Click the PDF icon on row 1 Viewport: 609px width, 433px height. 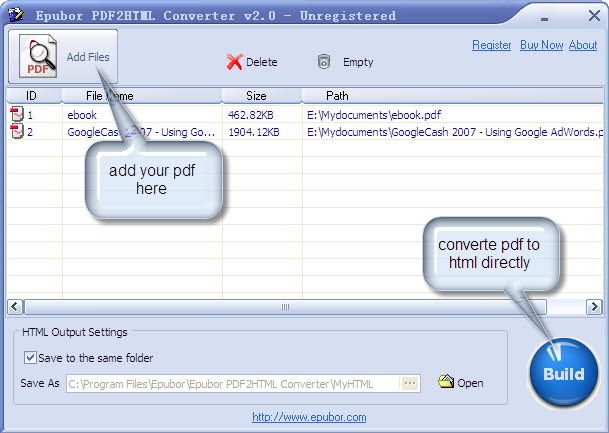(17, 115)
